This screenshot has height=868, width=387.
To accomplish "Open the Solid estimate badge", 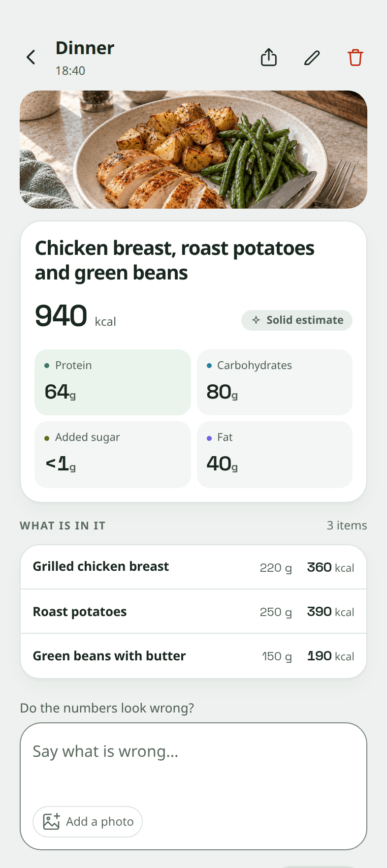I will pyautogui.click(x=297, y=320).
